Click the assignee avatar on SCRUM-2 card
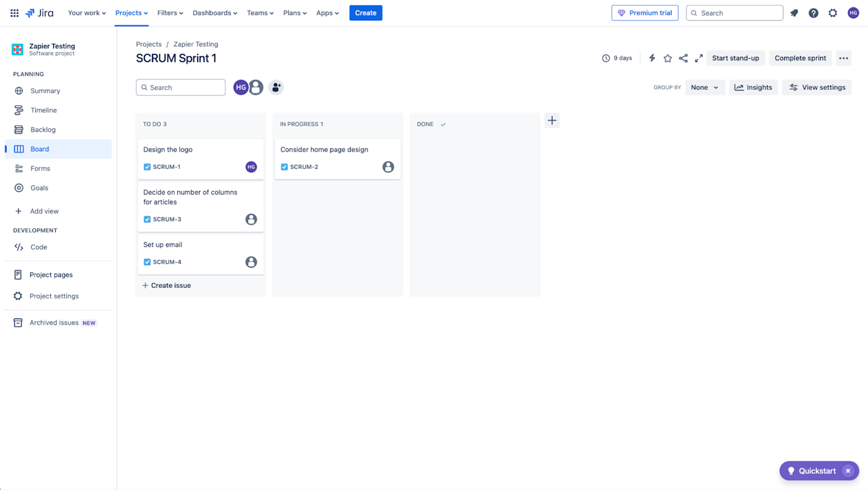Screen dimensions: 868x490 (x=388, y=167)
